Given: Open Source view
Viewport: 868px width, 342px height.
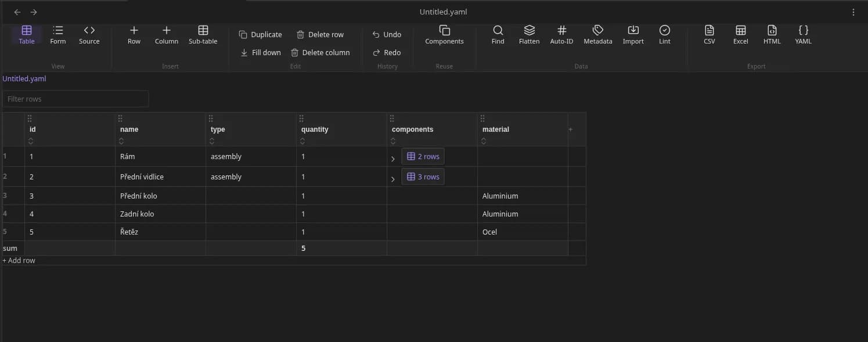Looking at the screenshot, I should [89, 35].
